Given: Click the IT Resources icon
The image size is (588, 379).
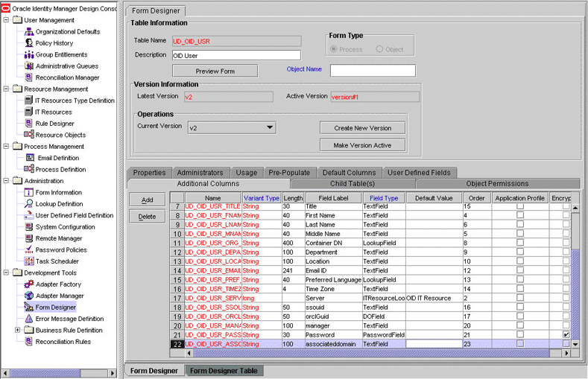Looking at the screenshot, I should (x=28, y=112).
